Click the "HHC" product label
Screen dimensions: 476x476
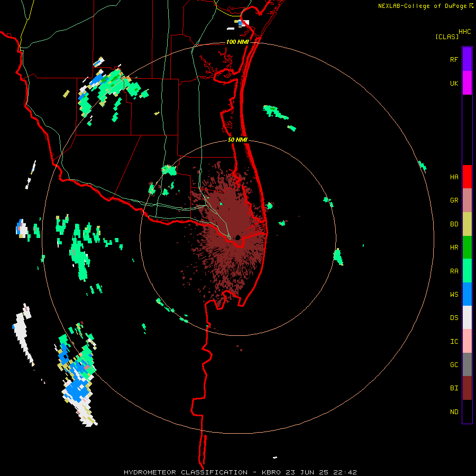pos(464,32)
